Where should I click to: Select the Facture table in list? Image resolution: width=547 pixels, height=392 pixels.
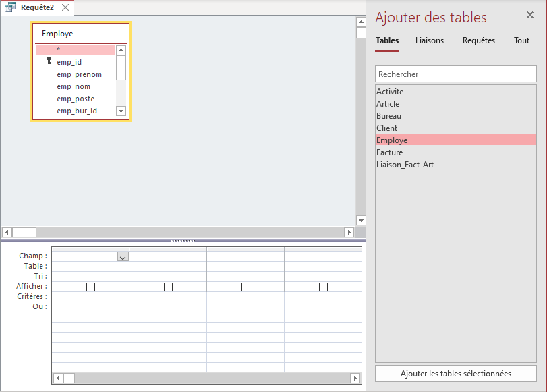(x=389, y=152)
